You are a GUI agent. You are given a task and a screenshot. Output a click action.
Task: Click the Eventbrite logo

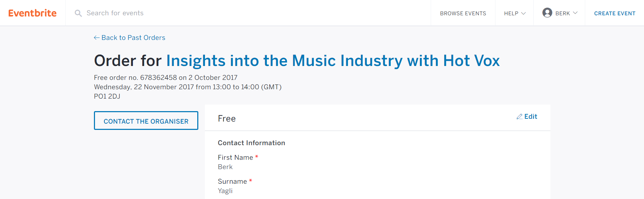pyautogui.click(x=32, y=13)
